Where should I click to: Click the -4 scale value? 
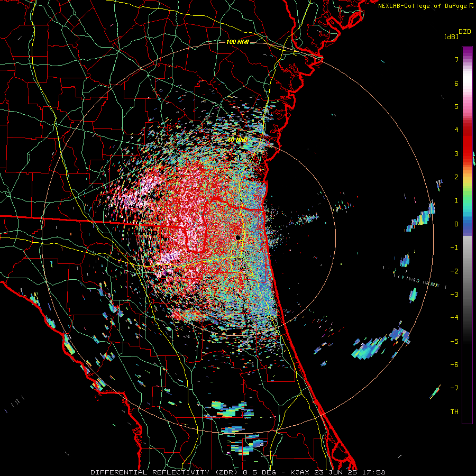(454, 318)
